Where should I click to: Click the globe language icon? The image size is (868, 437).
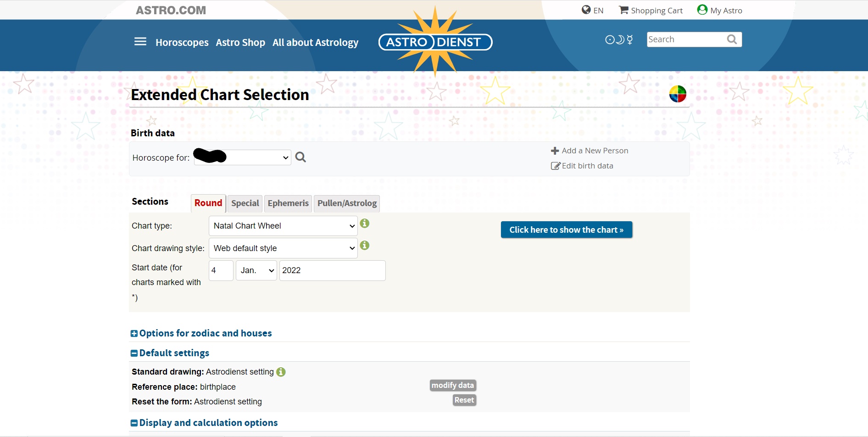[586, 10]
